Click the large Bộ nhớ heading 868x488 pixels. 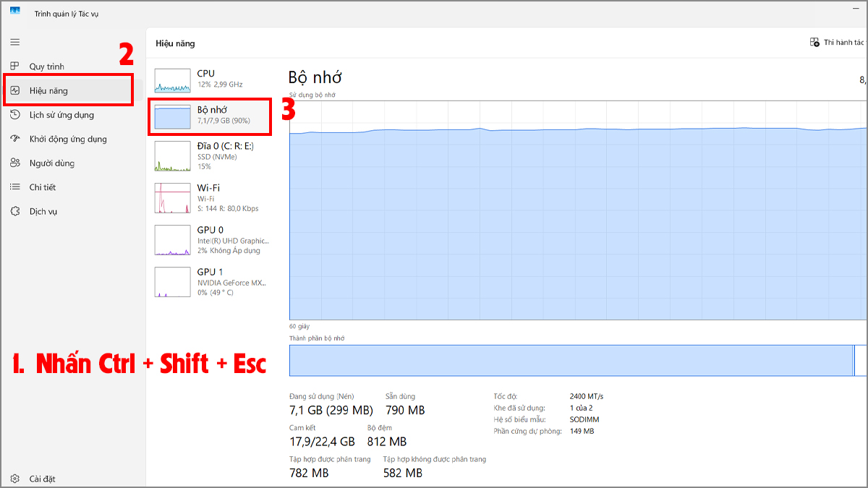[315, 77]
